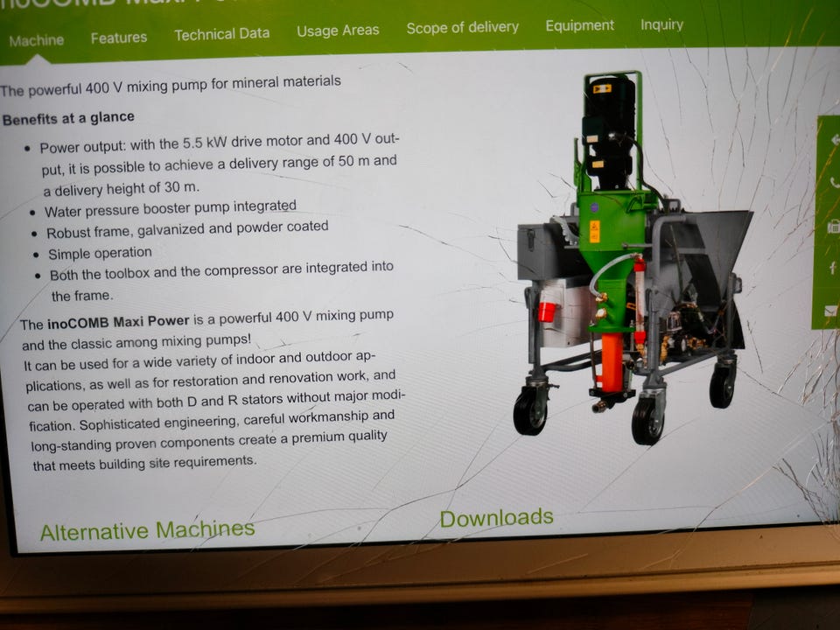
Task: Click the 'Power output' bullet text
Action: tap(220, 164)
